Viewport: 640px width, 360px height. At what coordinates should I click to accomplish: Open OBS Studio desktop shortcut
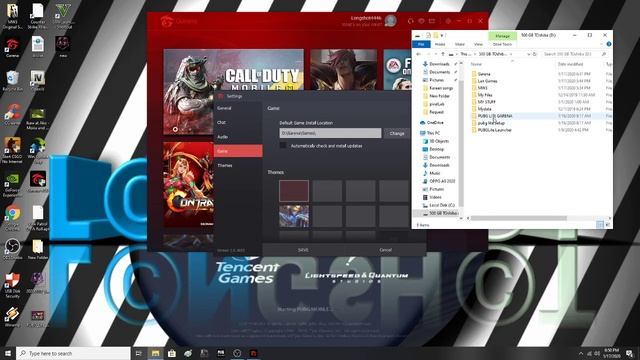pos(12,249)
